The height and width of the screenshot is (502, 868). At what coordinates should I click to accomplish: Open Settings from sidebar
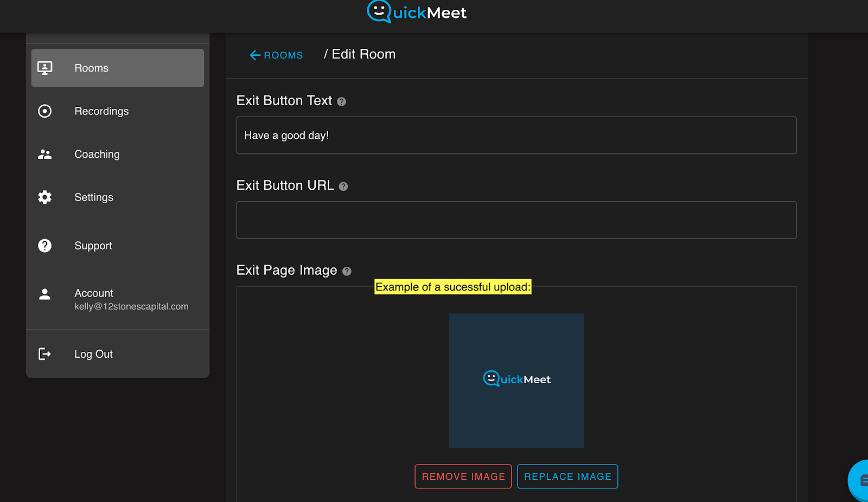coord(118,197)
